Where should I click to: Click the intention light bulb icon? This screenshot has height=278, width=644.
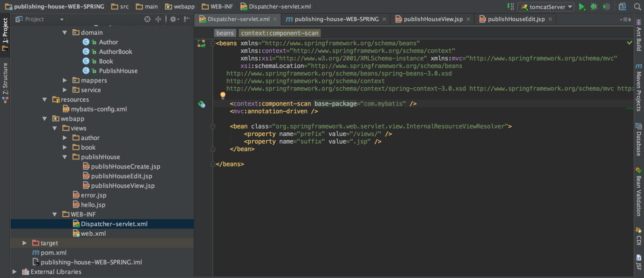223,95
